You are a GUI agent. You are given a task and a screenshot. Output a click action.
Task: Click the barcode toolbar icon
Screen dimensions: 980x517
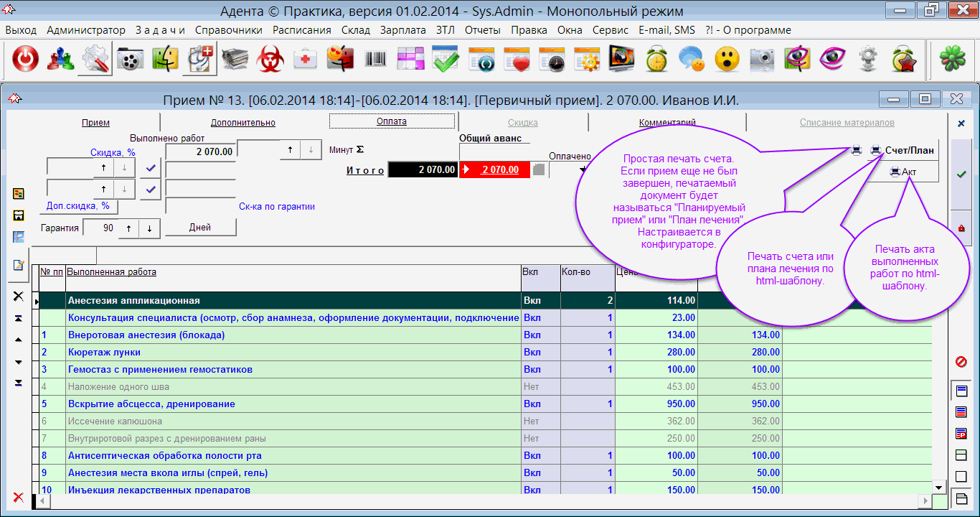pyautogui.click(x=375, y=60)
